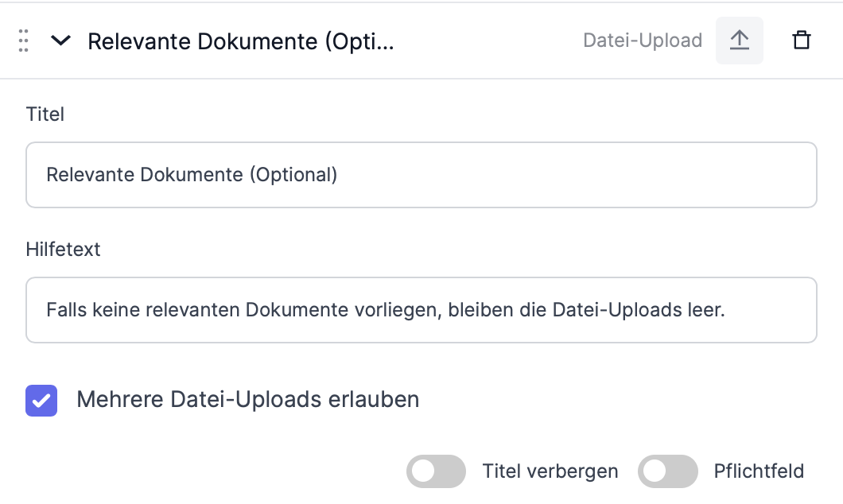Click the upload arrow icon in the header
The height and width of the screenshot is (504, 843).
[740, 41]
